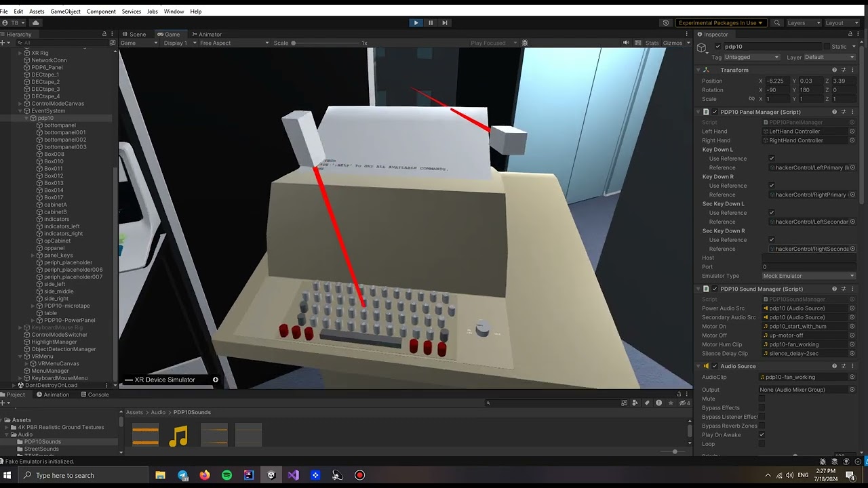The height and width of the screenshot is (488, 868).
Task: Switch to the Scene tab
Action: (x=134, y=34)
